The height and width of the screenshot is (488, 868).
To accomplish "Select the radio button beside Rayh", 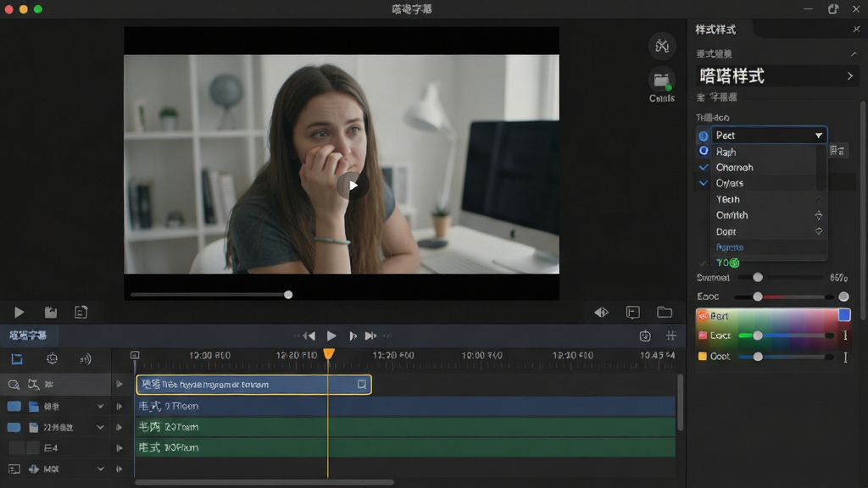I will pos(703,151).
